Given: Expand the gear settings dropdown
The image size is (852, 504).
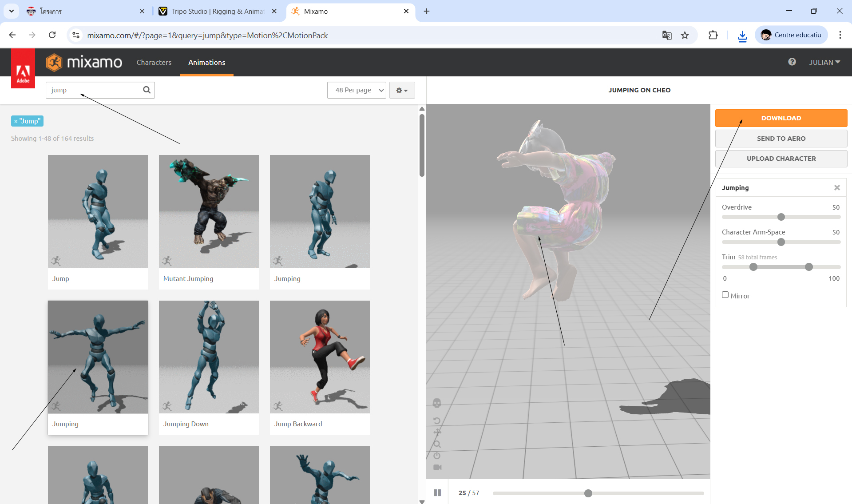Looking at the screenshot, I should pos(402,90).
